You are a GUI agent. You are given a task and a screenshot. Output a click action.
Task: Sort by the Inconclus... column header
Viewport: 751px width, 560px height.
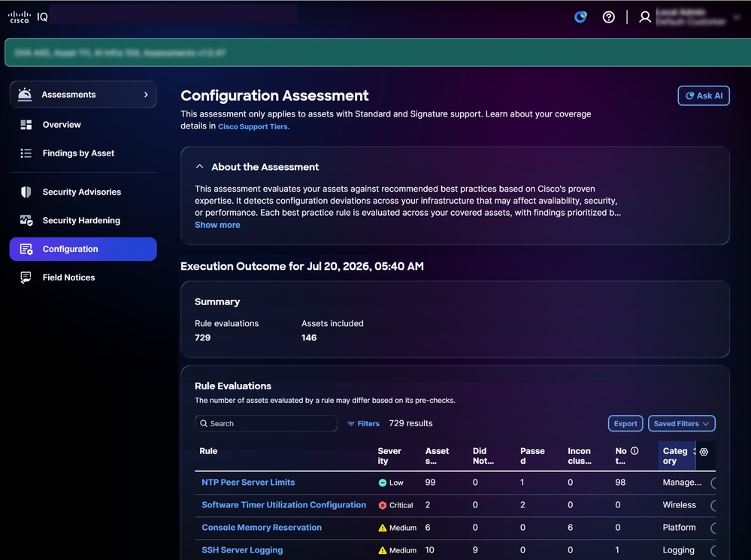579,456
